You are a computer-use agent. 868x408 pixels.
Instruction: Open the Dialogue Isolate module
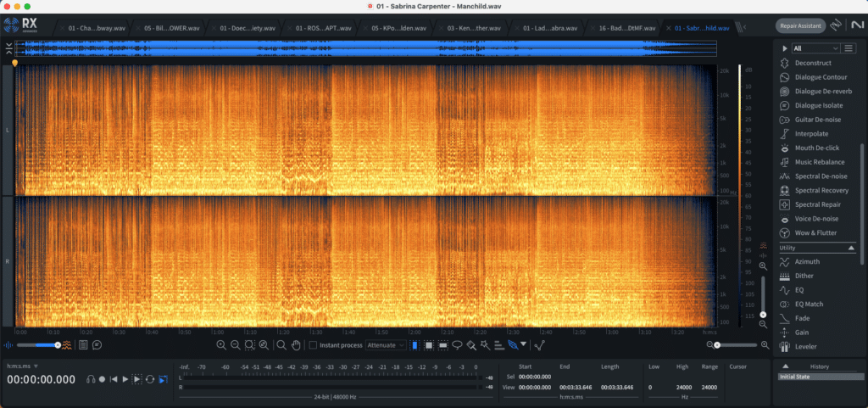[819, 105]
